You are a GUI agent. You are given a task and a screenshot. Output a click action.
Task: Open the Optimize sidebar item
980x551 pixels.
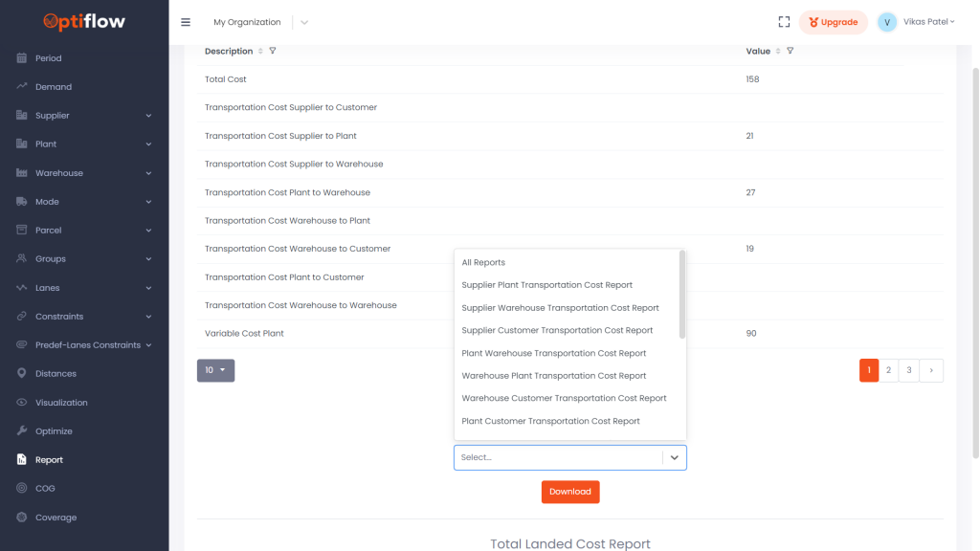point(54,431)
